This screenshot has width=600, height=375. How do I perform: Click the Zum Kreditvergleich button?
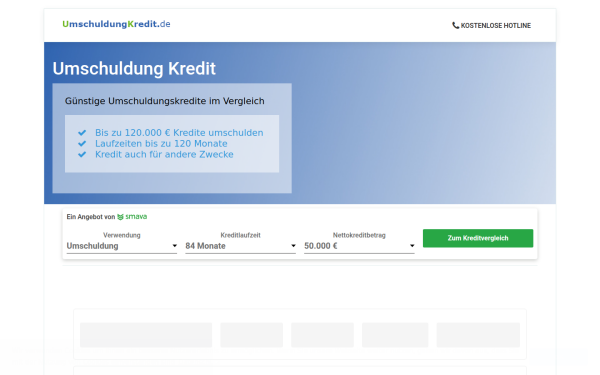(x=478, y=238)
